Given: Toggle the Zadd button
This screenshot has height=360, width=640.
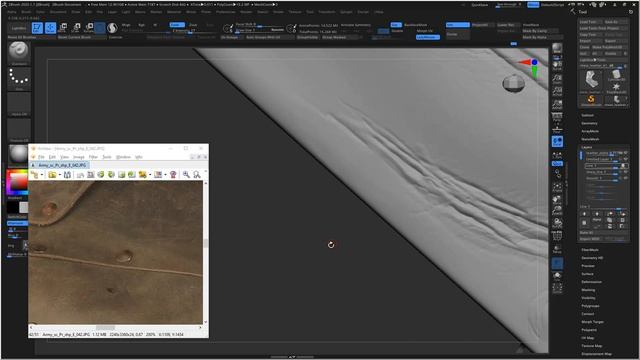Looking at the screenshot, I should click(177, 25).
